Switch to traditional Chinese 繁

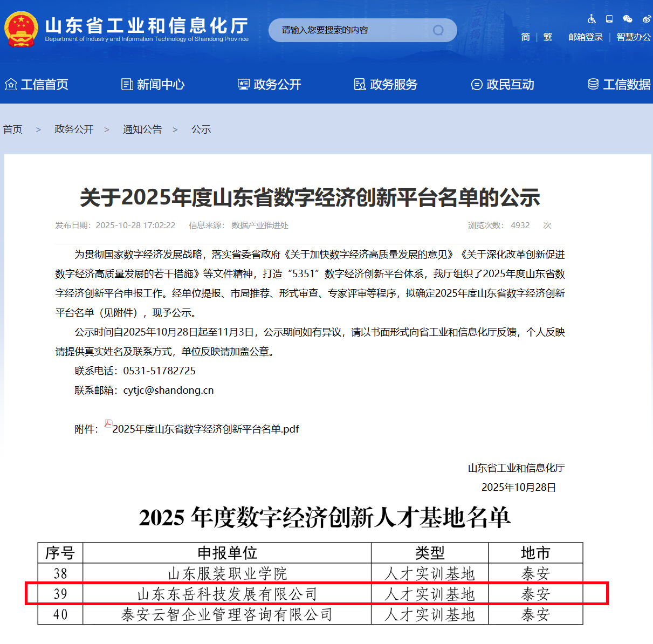pos(548,37)
